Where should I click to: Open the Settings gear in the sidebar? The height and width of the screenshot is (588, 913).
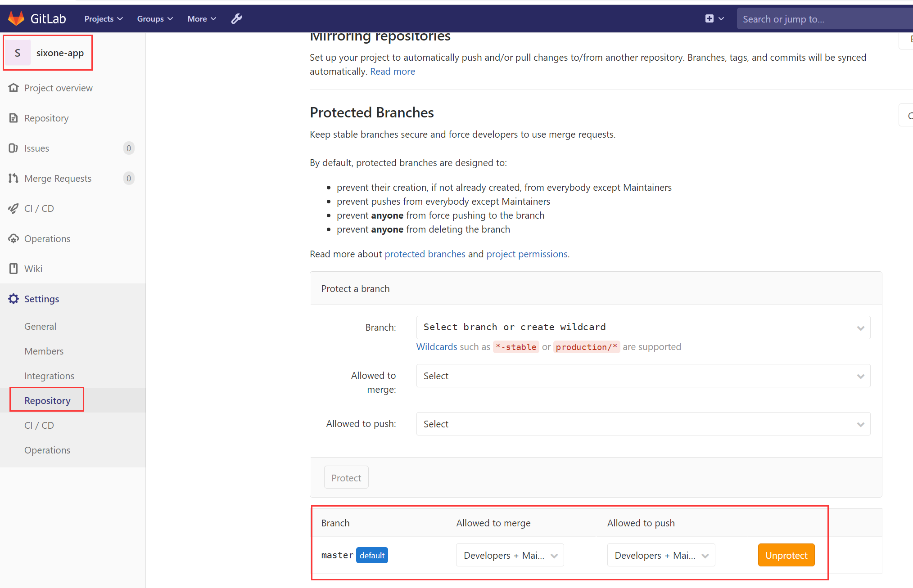[x=14, y=299]
